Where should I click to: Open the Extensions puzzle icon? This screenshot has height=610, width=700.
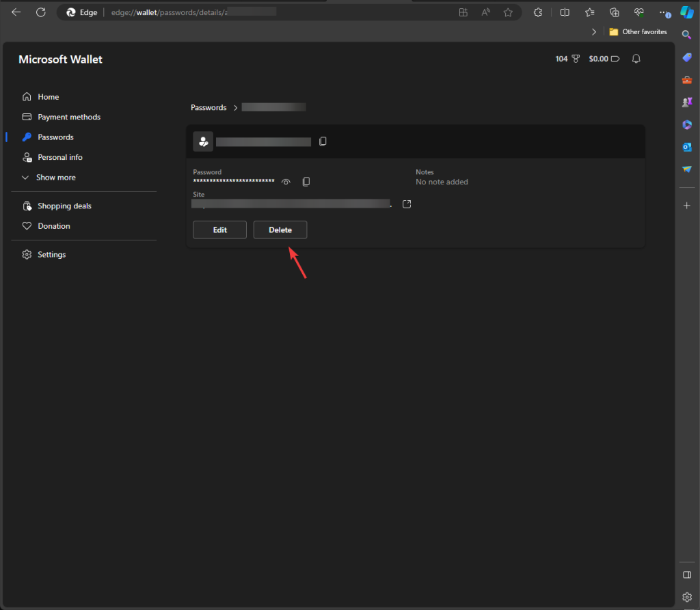[x=538, y=12]
